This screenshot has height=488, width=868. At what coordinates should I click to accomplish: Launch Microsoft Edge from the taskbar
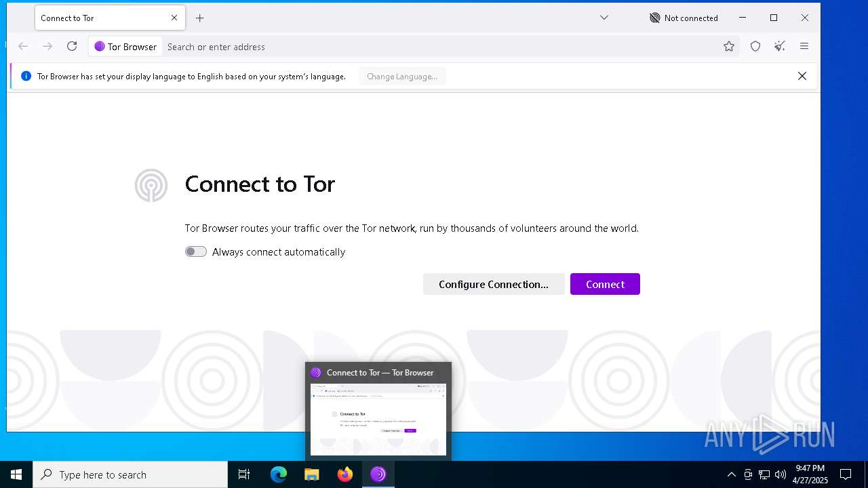click(279, 474)
